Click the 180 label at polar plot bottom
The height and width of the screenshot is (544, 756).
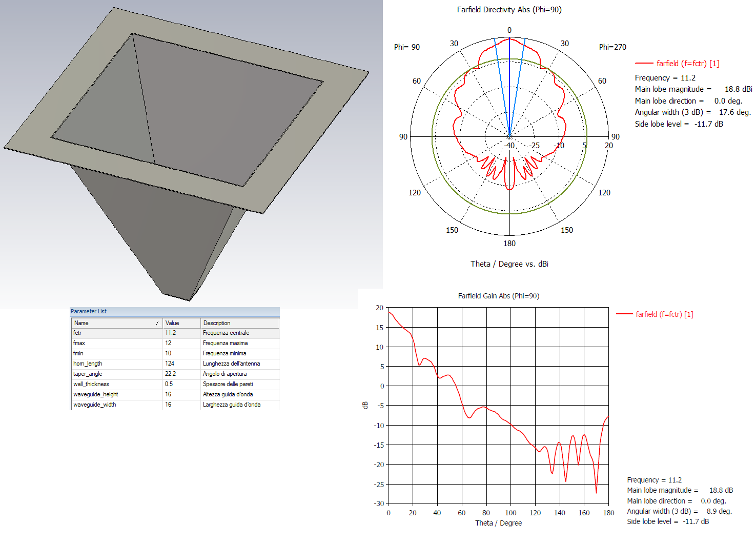[x=509, y=244]
